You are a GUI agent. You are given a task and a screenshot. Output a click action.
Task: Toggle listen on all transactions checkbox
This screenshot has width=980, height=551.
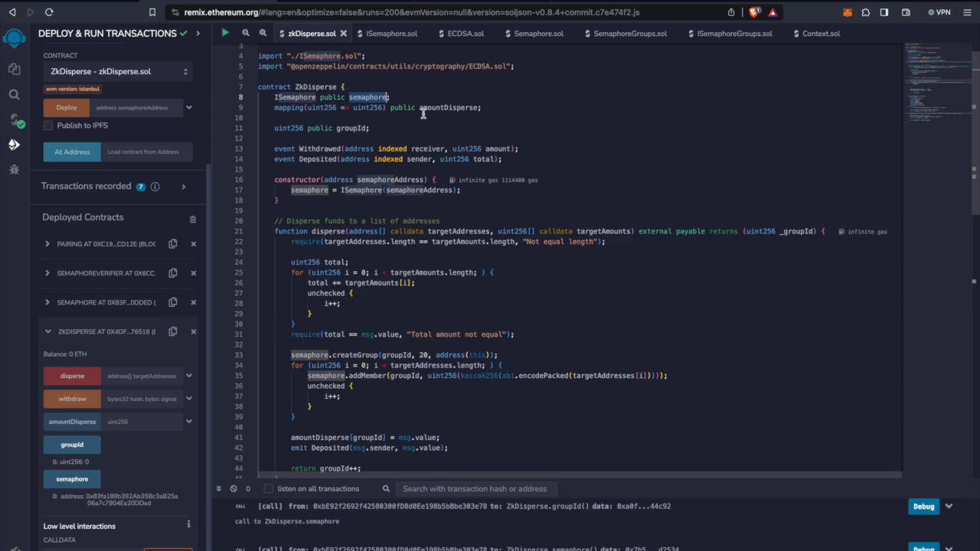coord(269,488)
